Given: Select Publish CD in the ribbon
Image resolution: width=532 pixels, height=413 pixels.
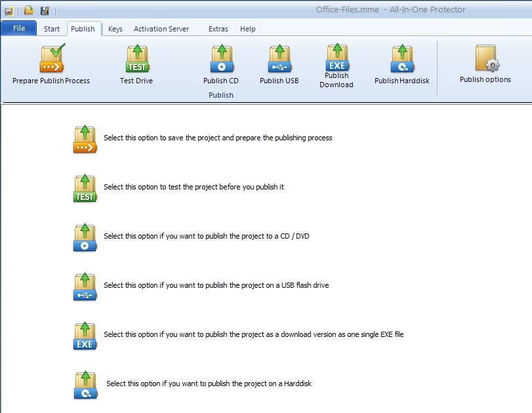Looking at the screenshot, I should 220,60.
